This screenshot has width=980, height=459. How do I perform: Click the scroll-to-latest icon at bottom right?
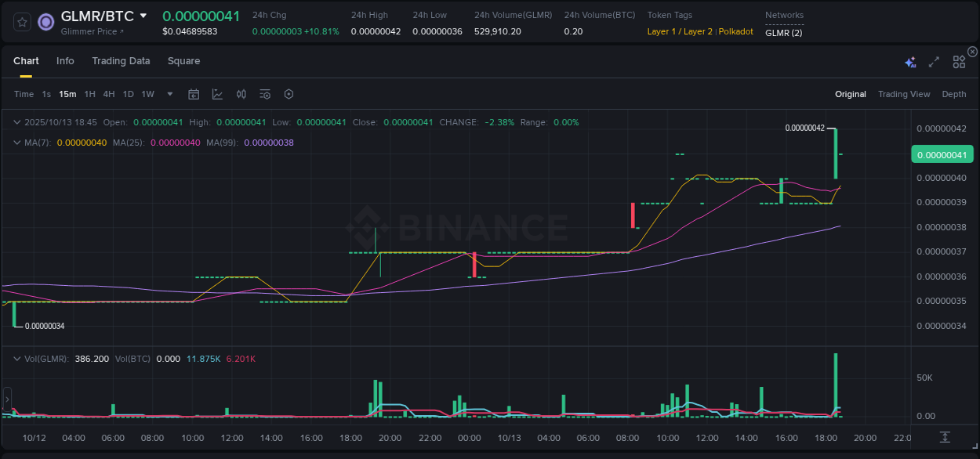945,439
